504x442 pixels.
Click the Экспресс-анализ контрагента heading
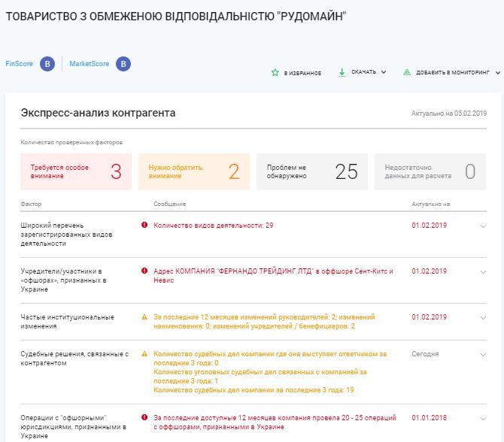pyautogui.click(x=98, y=113)
